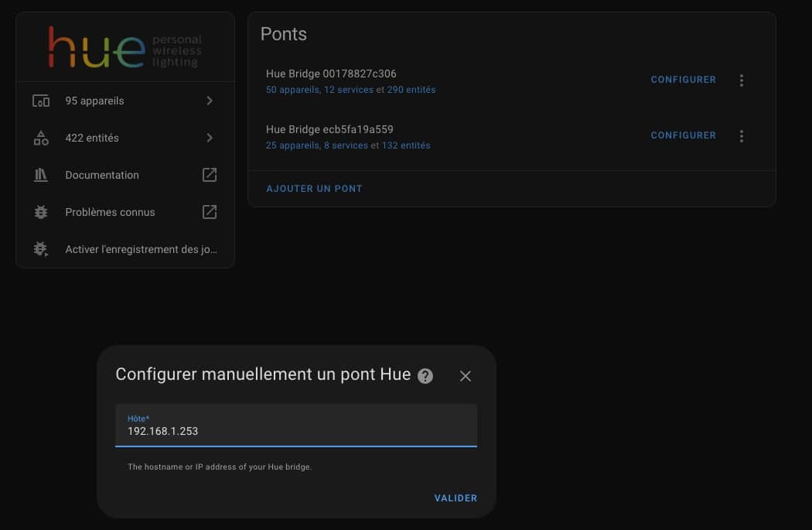The image size is (812, 530).
Task: Open three-dot menu for Hue Bridge ecb5fa19a559
Action: (x=741, y=136)
